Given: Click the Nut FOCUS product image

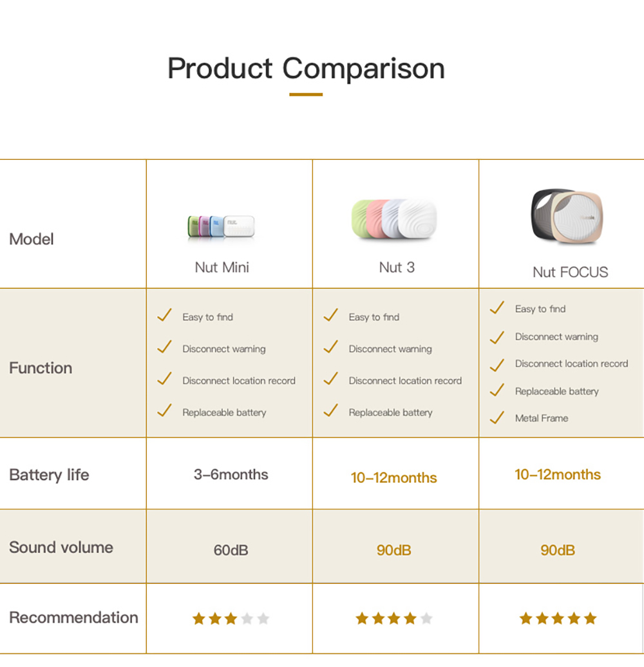Looking at the screenshot, I should [x=567, y=217].
